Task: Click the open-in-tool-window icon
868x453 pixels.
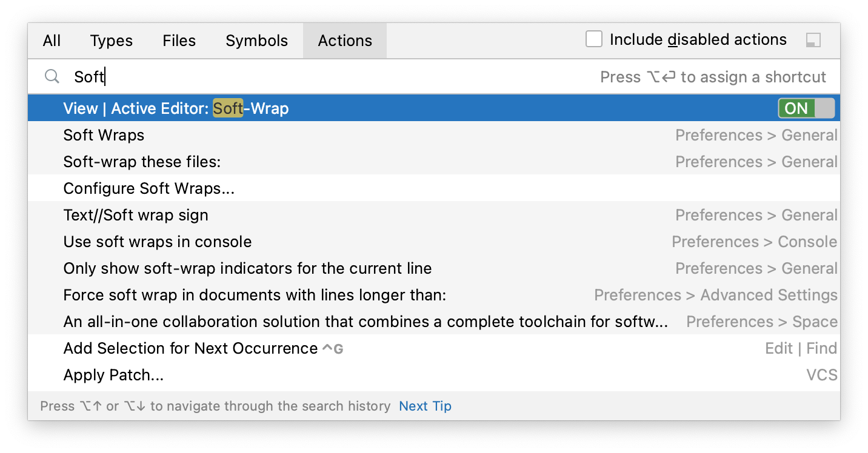Action: point(813,41)
